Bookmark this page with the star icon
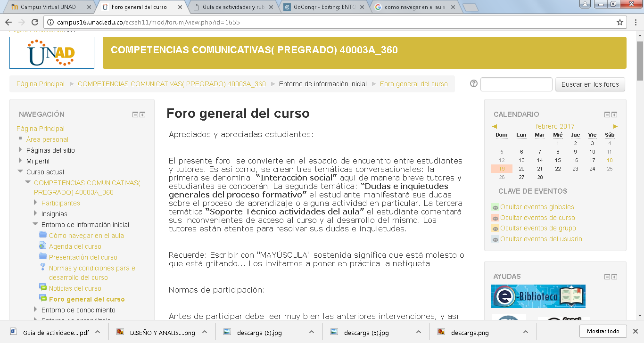The width and height of the screenshot is (644, 343). click(x=620, y=22)
